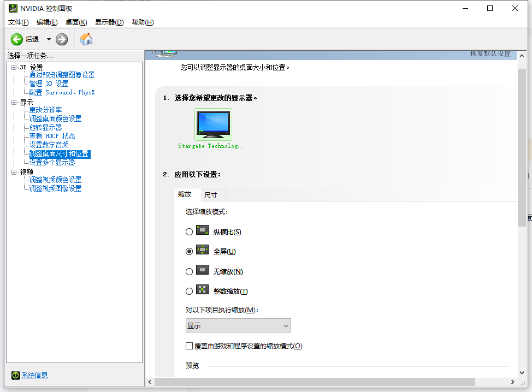The image size is (532, 392).
Task: Open 旋转显示器 task
Action: 45,128
